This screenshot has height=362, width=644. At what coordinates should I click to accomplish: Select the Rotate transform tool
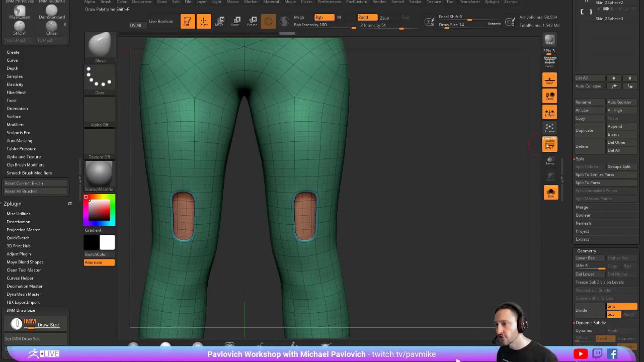click(x=253, y=22)
